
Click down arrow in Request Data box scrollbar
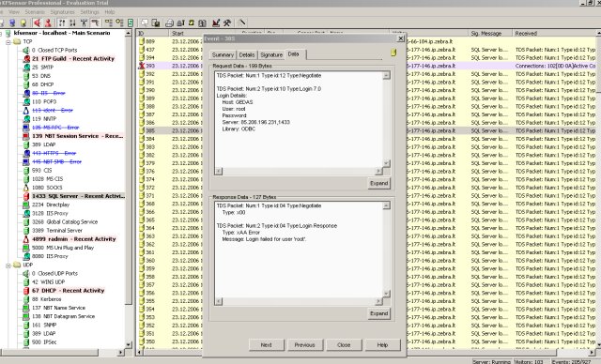click(386, 163)
